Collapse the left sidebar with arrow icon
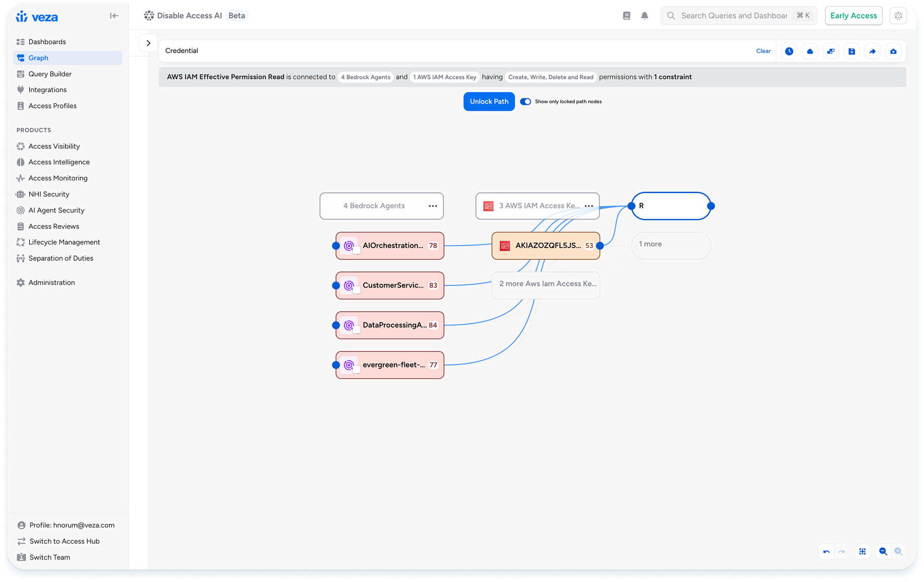Screen dimensions: 924x582 coord(114,16)
